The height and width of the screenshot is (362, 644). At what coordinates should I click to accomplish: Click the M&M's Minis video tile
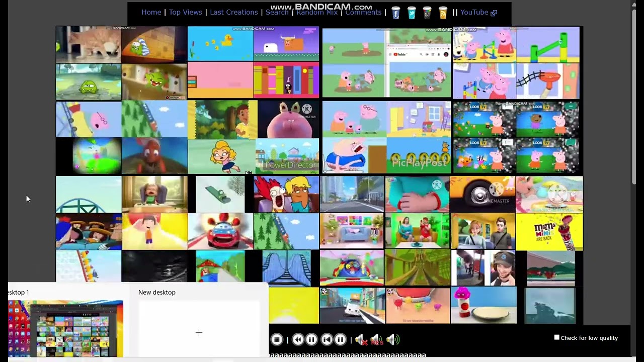tap(549, 231)
